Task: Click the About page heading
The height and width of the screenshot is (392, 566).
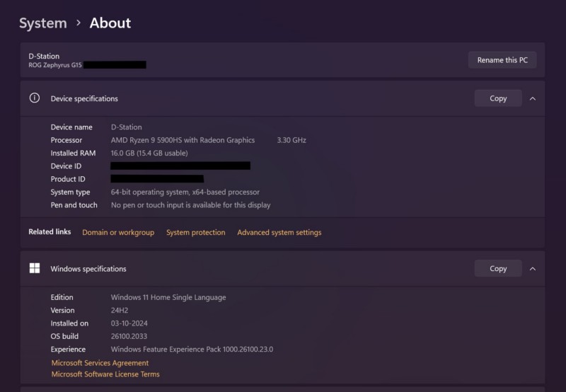Action: tap(110, 23)
